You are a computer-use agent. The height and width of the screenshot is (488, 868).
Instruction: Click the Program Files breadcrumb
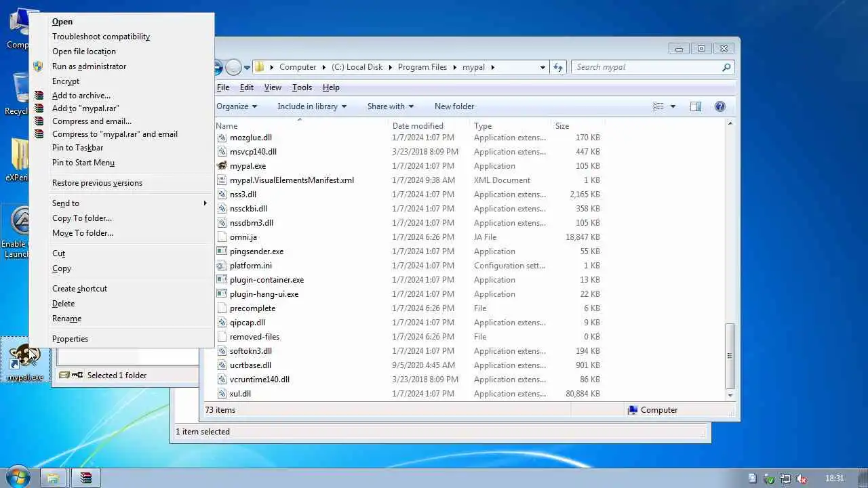tap(422, 67)
